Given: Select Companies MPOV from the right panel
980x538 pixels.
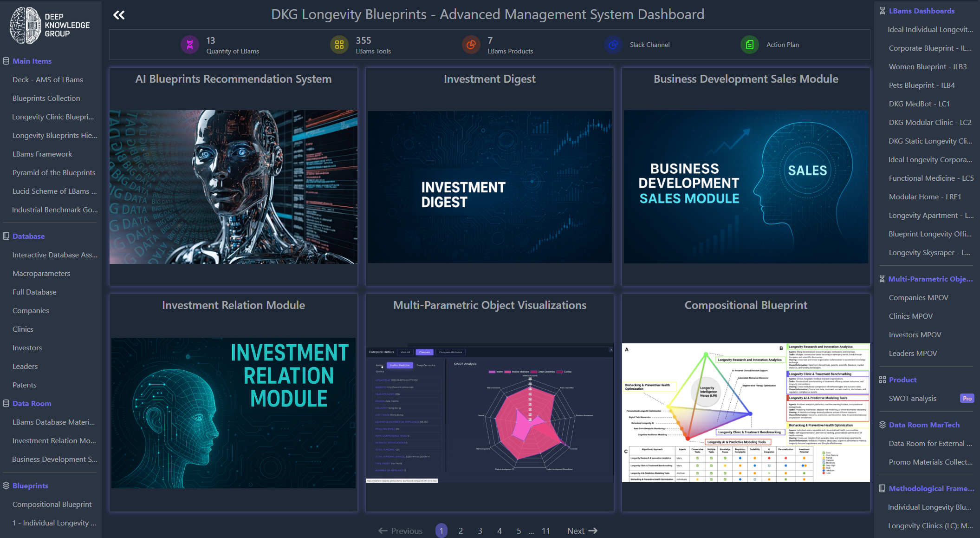Looking at the screenshot, I should click(x=918, y=297).
